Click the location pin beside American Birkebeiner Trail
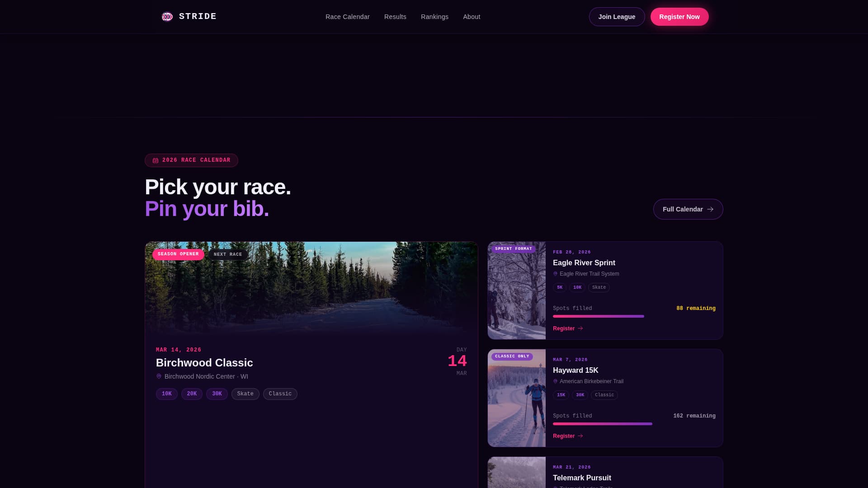868x488 pixels. click(x=555, y=381)
